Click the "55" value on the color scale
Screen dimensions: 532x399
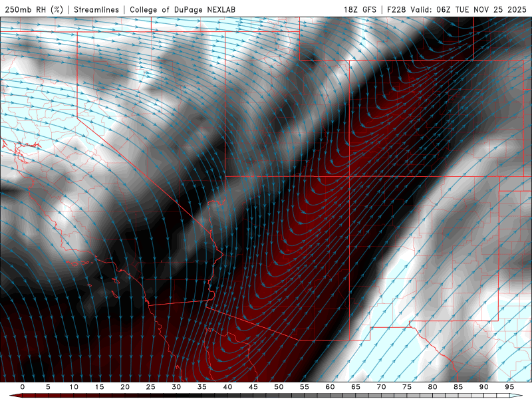click(305, 387)
